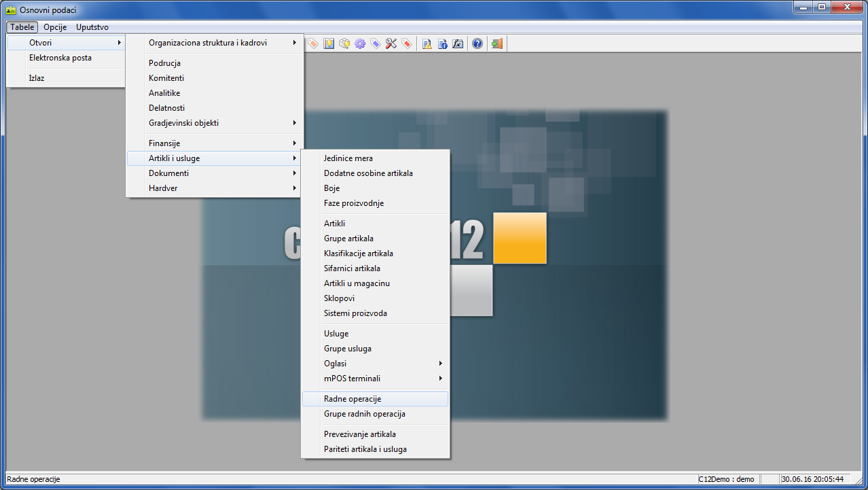Click the blocks with light bulb icon
The height and width of the screenshot is (490, 868).
(344, 43)
